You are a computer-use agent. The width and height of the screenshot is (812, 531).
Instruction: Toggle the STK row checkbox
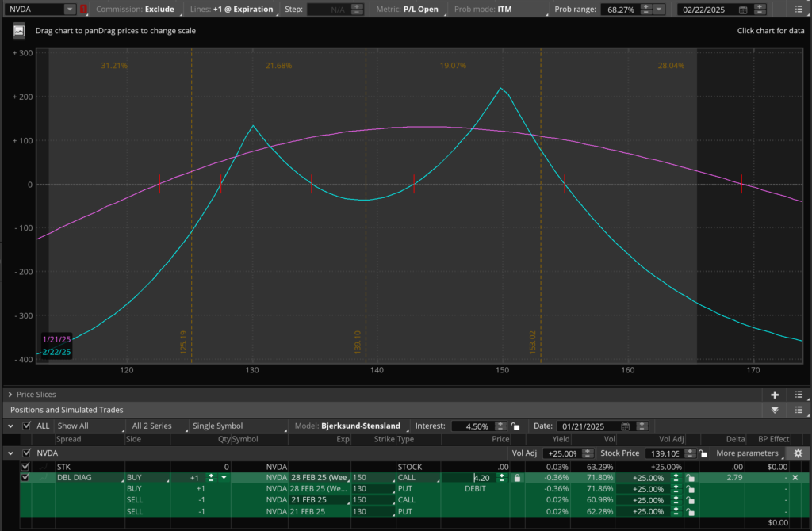click(x=25, y=467)
